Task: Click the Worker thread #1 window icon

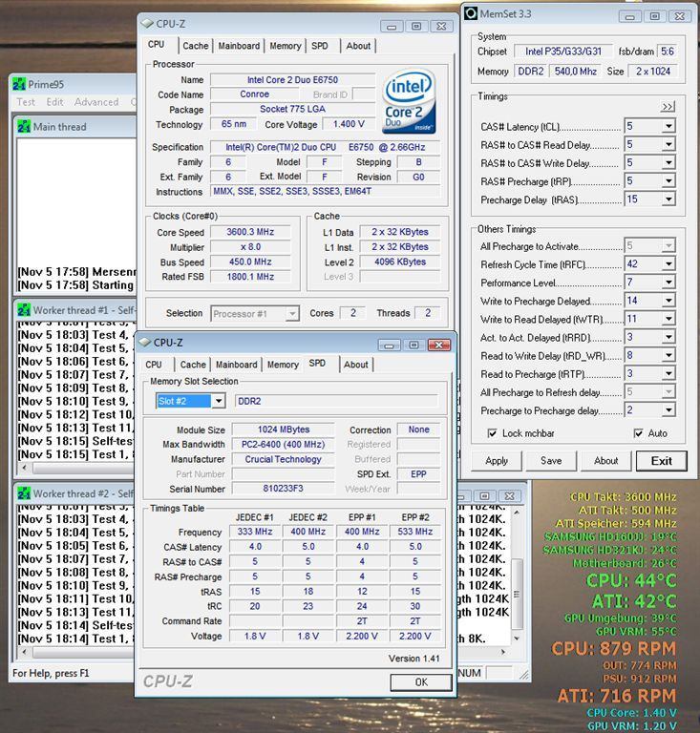Action: pos(24,310)
